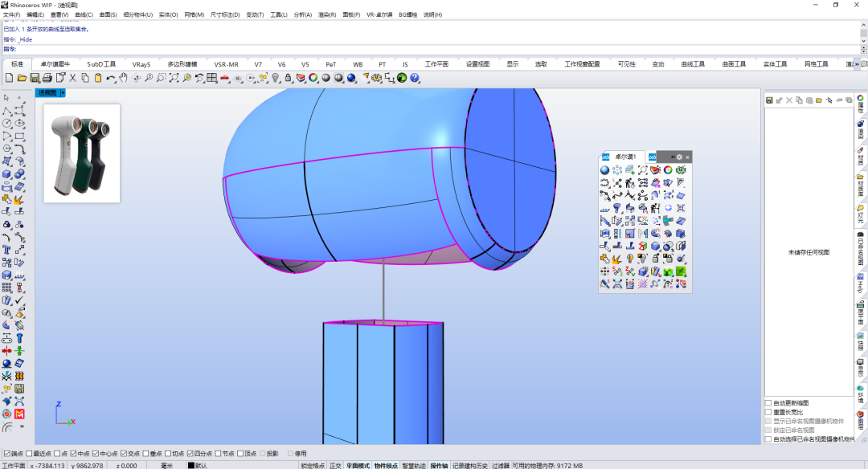Click the gear icon on floating palette
This screenshot has width=868, height=469.
(x=680, y=157)
